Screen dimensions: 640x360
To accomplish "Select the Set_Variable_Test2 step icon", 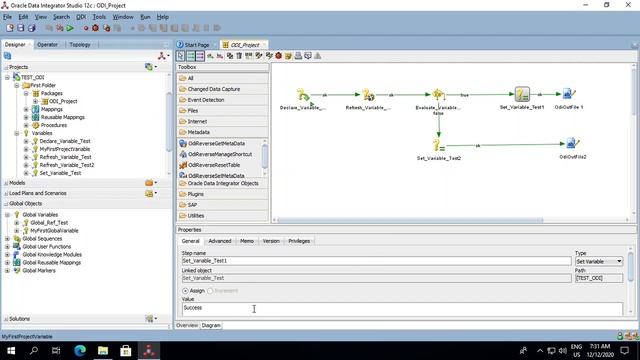I will tap(438, 145).
